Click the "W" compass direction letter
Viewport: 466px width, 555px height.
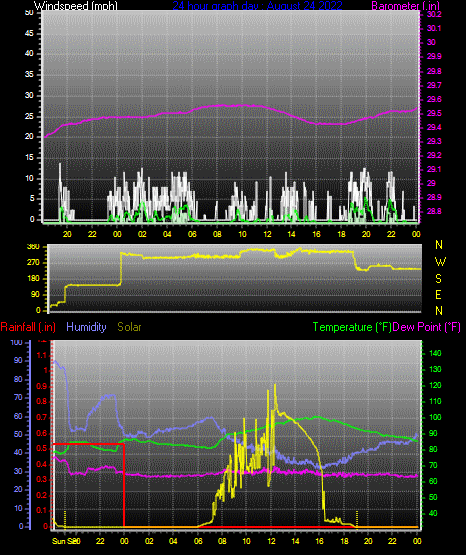440,262
